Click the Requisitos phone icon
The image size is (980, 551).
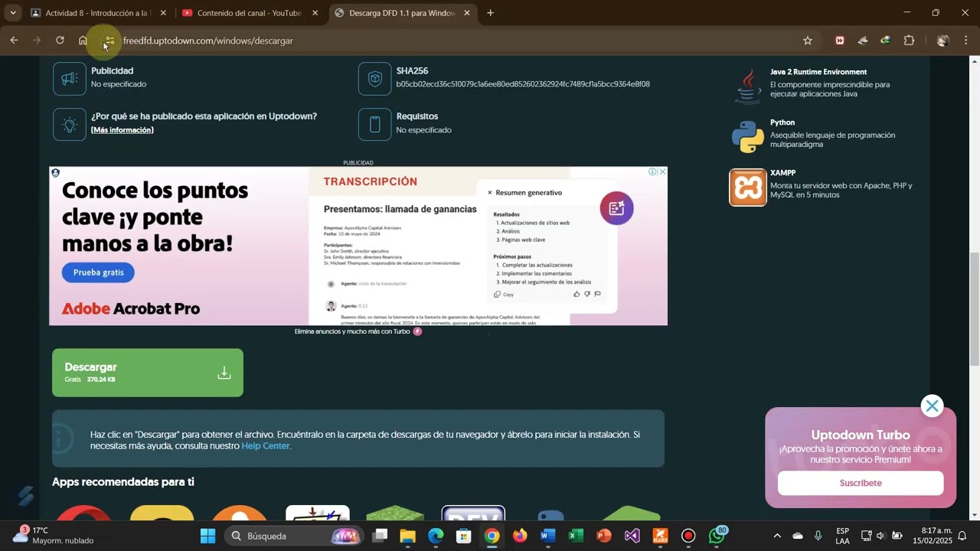[x=375, y=124]
